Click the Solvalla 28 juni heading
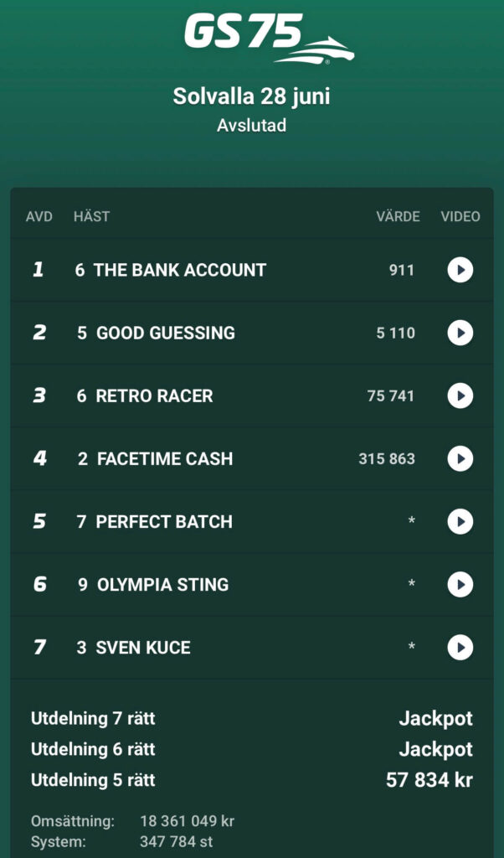 (x=251, y=97)
